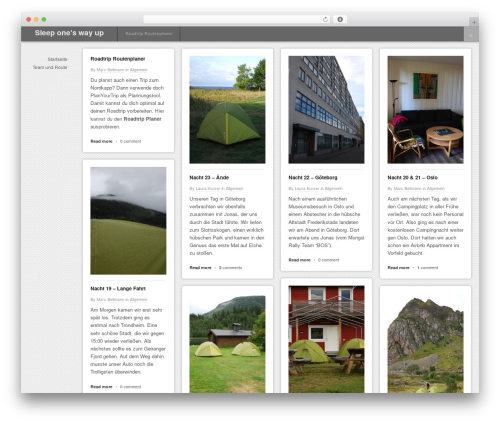Click author Marc Bellmann under Roadtrip Routenplaner
500x423 pixels.
click(110, 70)
